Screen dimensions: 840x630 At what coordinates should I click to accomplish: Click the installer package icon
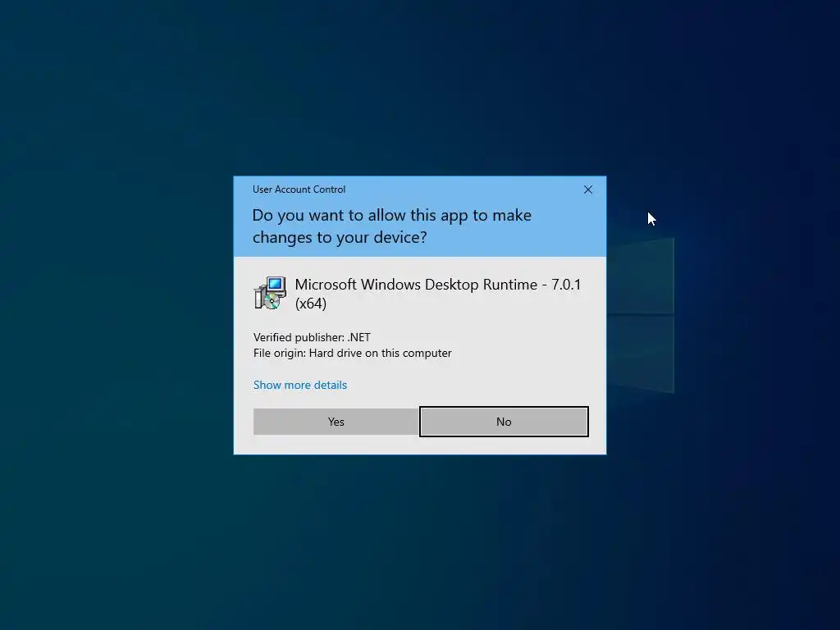coord(270,293)
